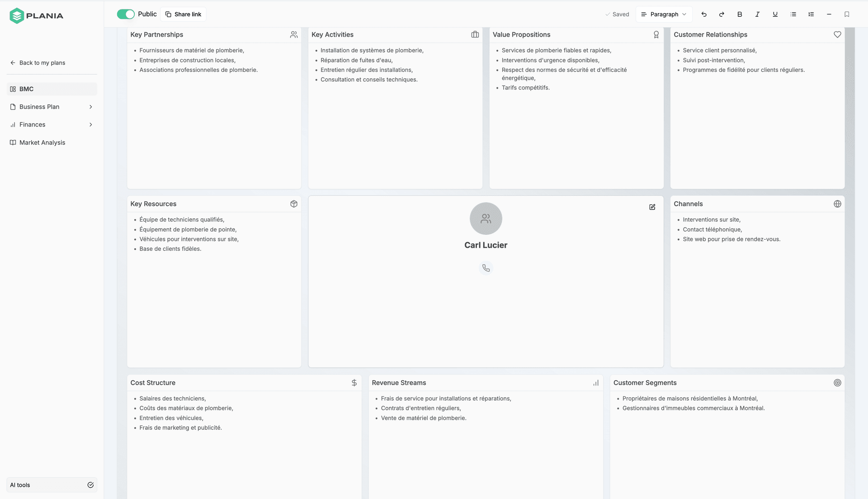The image size is (868, 499).
Task: Click the phone icon under Carl Lucier
Action: [486, 268]
